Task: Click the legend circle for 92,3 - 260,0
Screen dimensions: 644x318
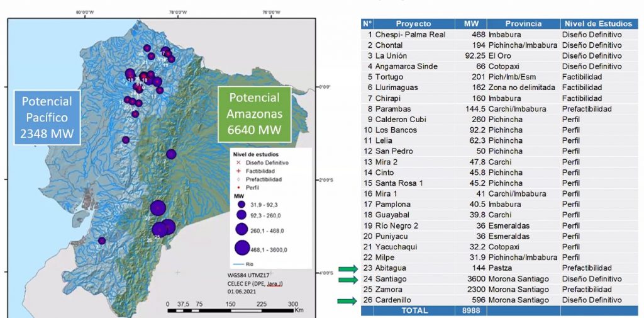Action: pos(241,216)
